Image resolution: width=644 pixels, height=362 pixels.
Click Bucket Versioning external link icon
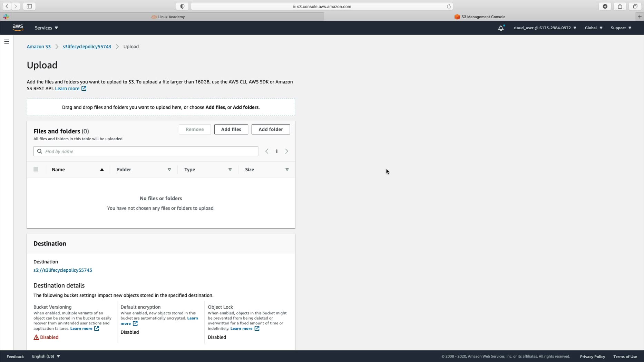[x=97, y=329]
